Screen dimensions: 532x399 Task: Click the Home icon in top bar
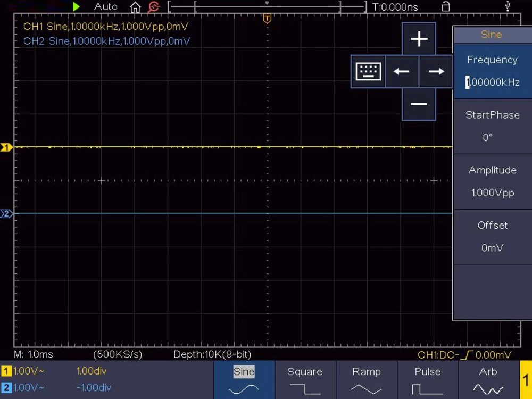(136, 7)
